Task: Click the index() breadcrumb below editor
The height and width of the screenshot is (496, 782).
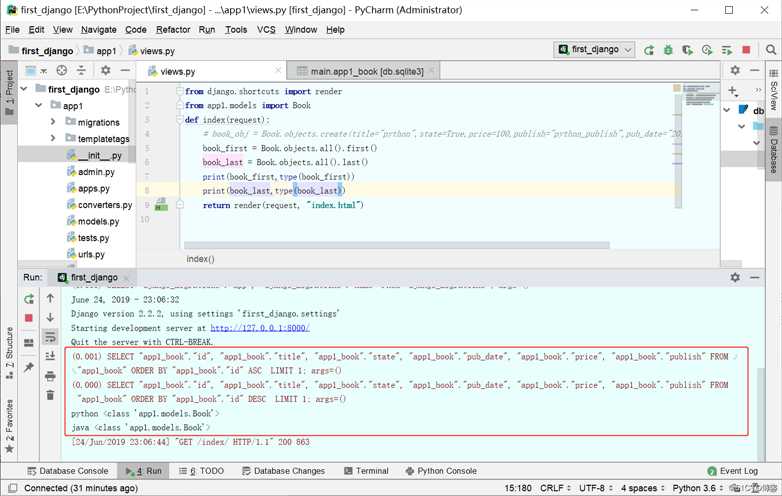Action: click(200, 259)
